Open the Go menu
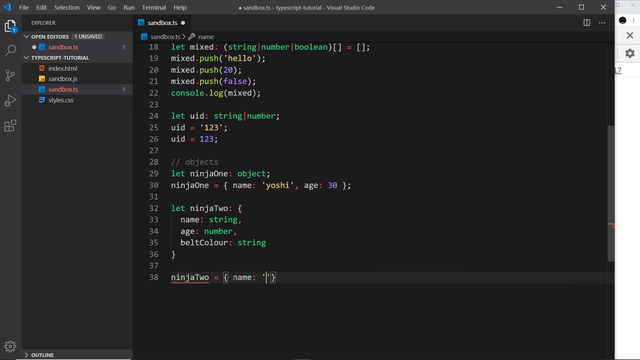Screen dimensions: 640x360 point(112,7)
